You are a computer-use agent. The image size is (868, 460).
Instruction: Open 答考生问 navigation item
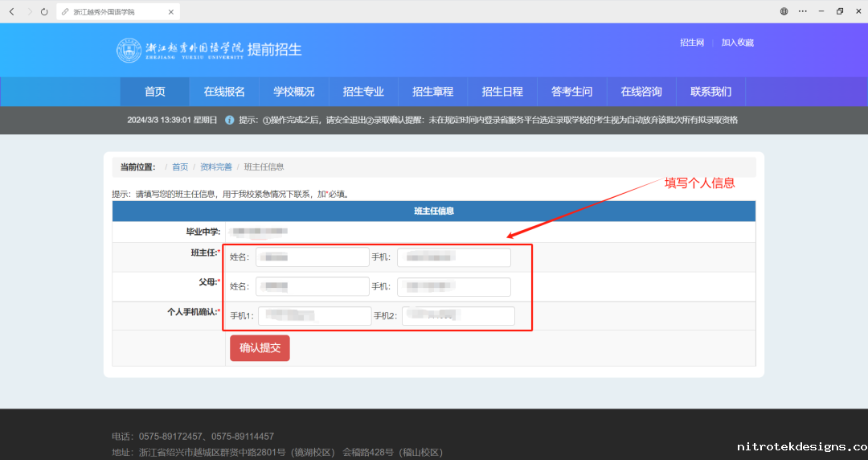[x=572, y=92]
